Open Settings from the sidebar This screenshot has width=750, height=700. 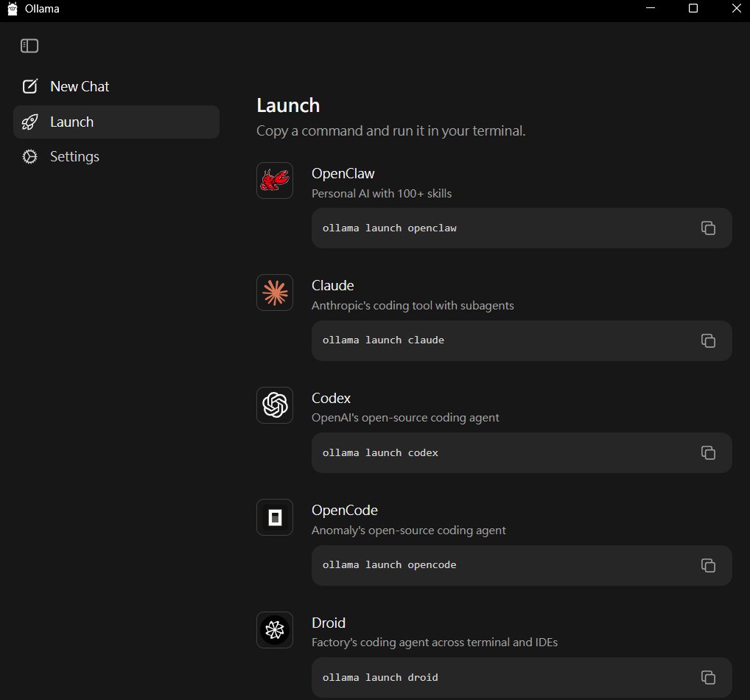tap(74, 156)
